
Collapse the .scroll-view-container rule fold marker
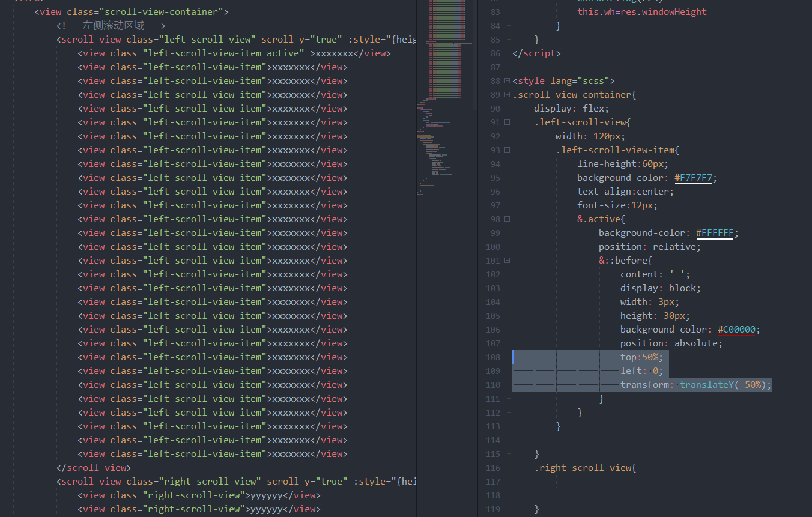507,95
